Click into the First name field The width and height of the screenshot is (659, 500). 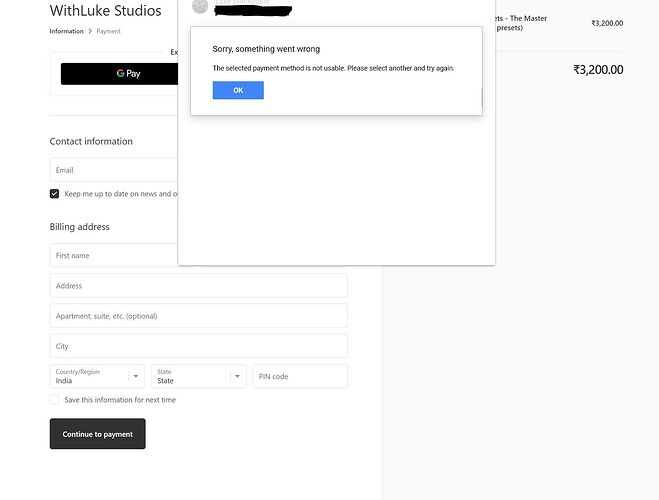coord(113,256)
